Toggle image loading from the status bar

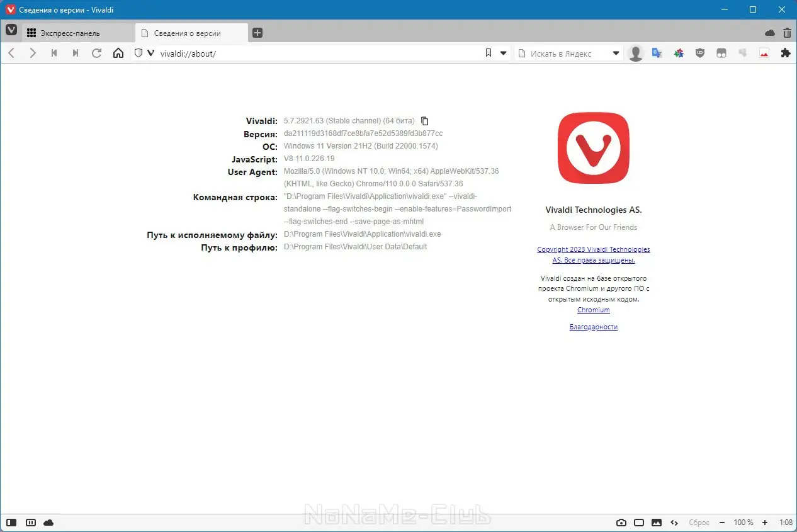(656, 522)
